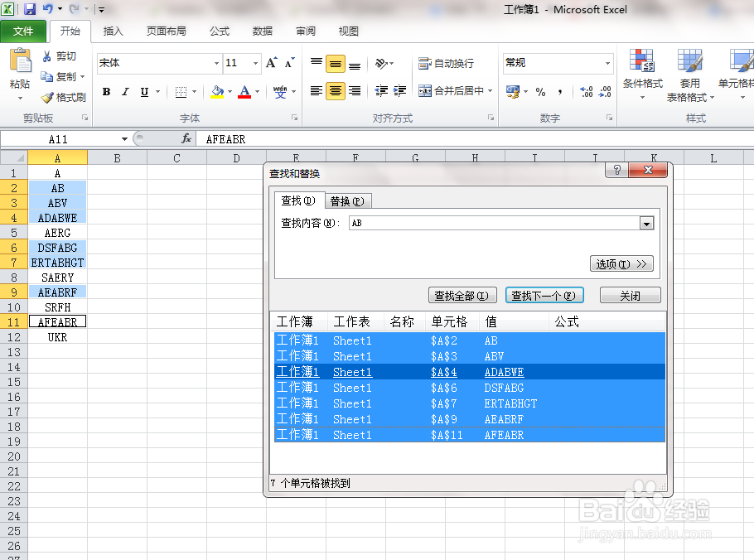Toggle middle vertical alignment
This screenshot has width=754, height=560.
coord(336,64)
